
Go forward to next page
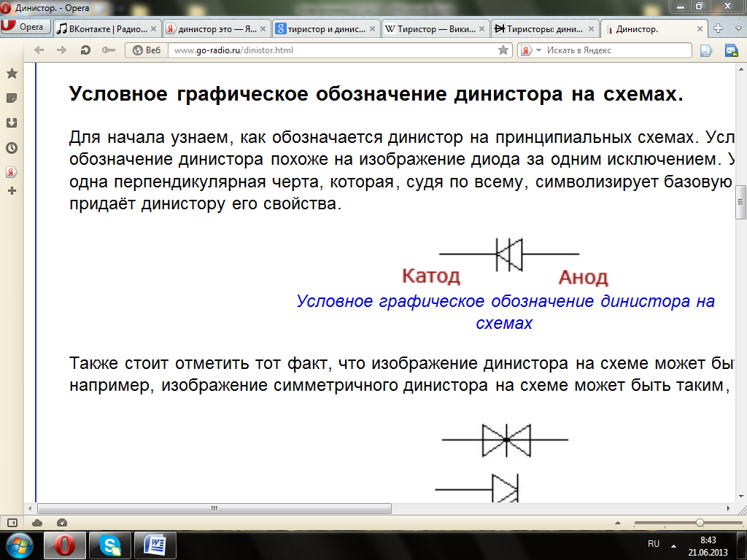(61, 50)
